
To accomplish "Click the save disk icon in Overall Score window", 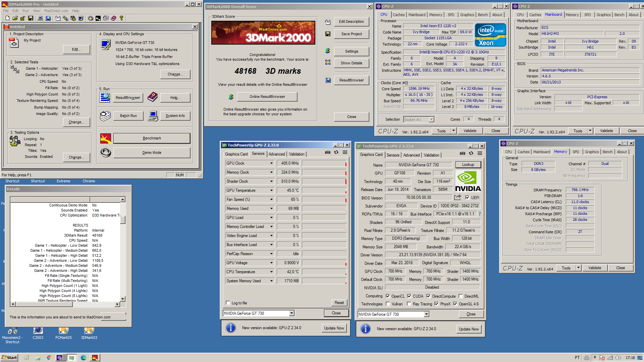I will [x=328, y=34].
